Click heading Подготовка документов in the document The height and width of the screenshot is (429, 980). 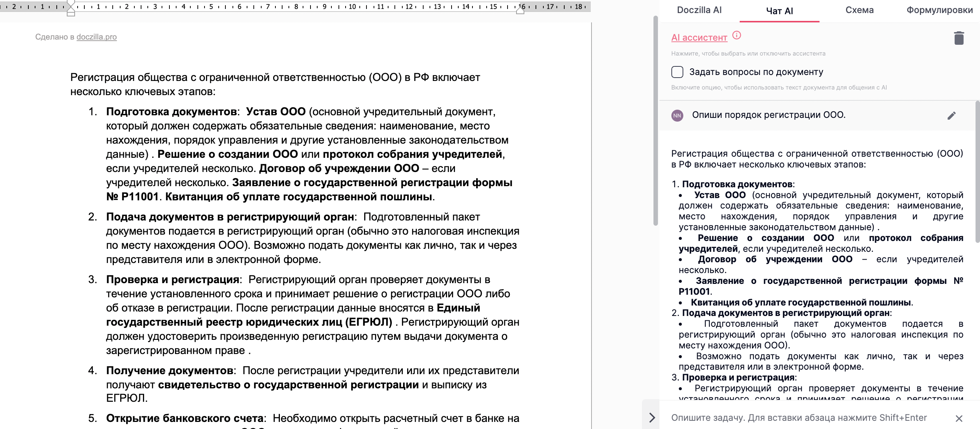pos(171,112)
